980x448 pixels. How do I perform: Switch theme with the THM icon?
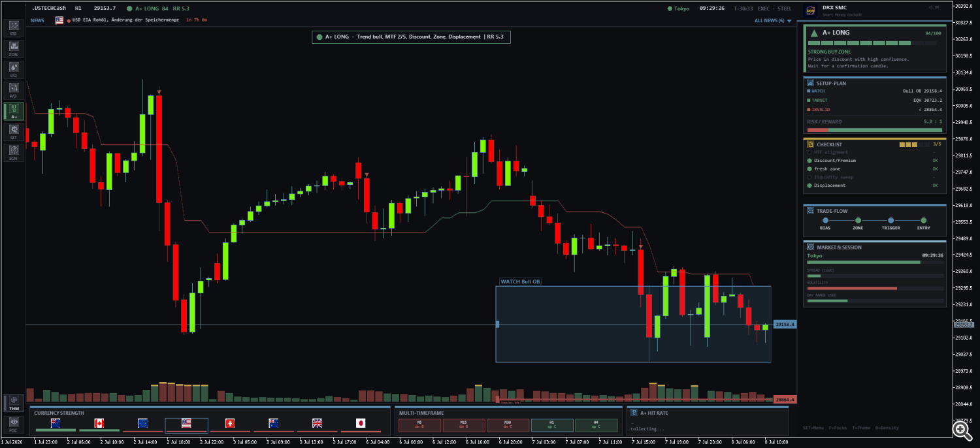(x=14, y=403)
